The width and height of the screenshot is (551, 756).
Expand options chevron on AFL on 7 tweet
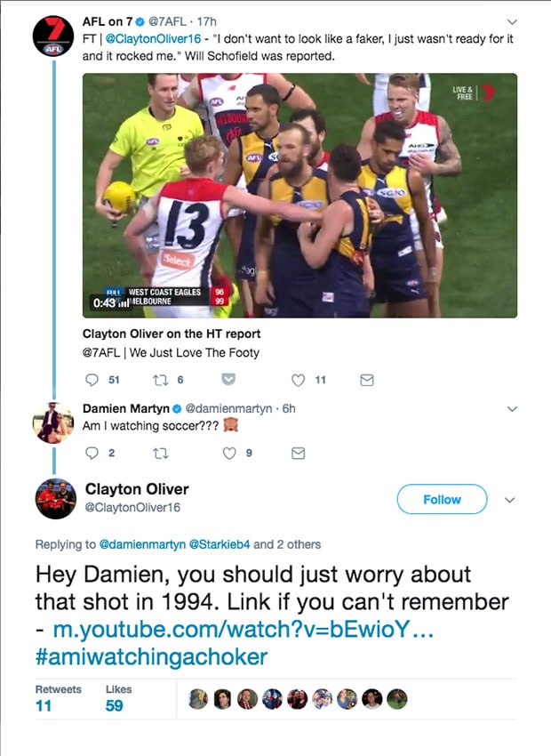(x=513, y=21)
